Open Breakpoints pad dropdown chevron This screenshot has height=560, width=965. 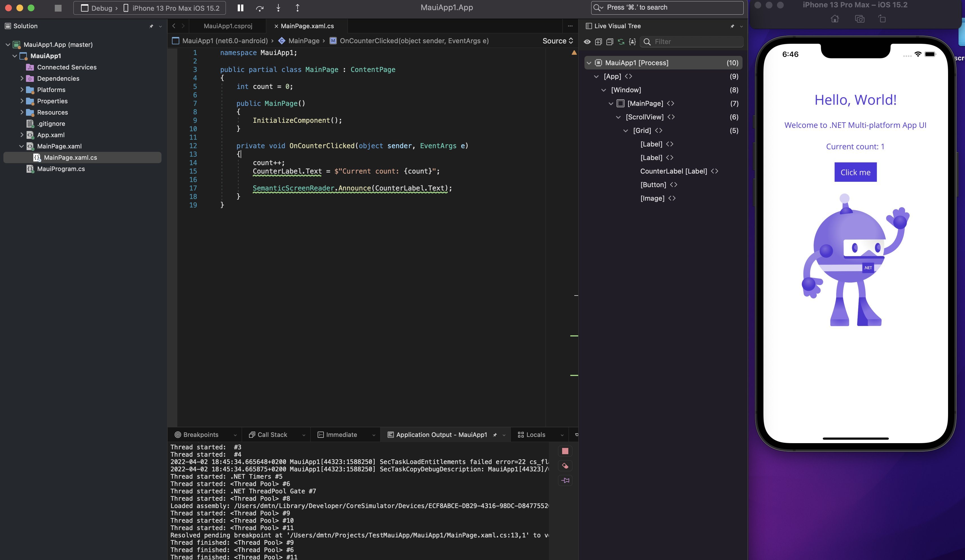[x=235, y=435]
